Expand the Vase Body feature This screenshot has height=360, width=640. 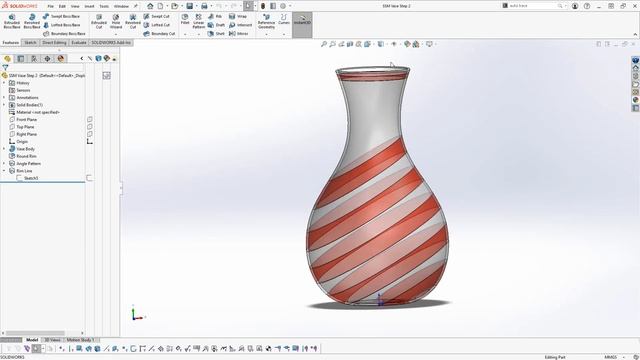click(x=4, y=149)
